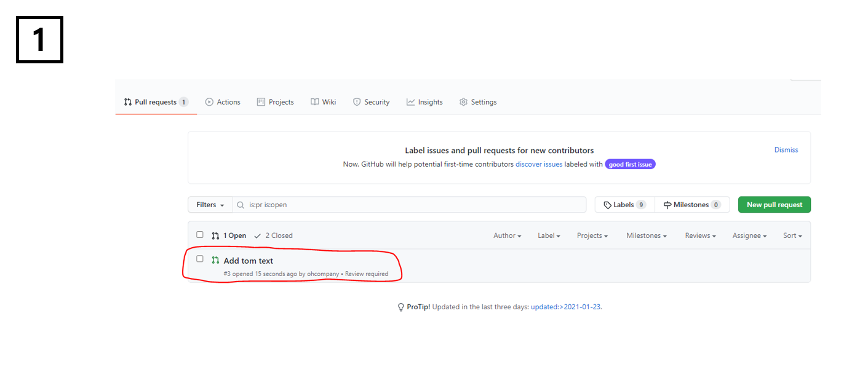Click the Wiki book icon
Image resolution: width=868 pixels, height=367 pixels.
pos(314,102)
